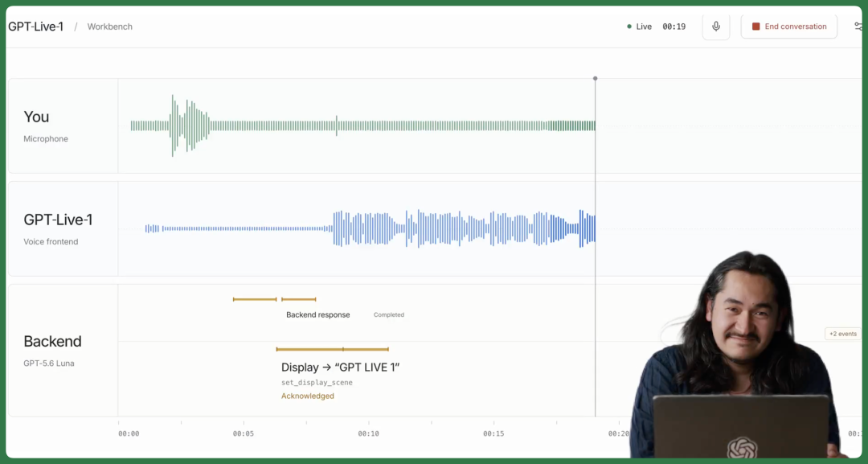Click the 00:00 time ruler label
This screenshot has height=464, width=868.
click(x=129, y=434)
